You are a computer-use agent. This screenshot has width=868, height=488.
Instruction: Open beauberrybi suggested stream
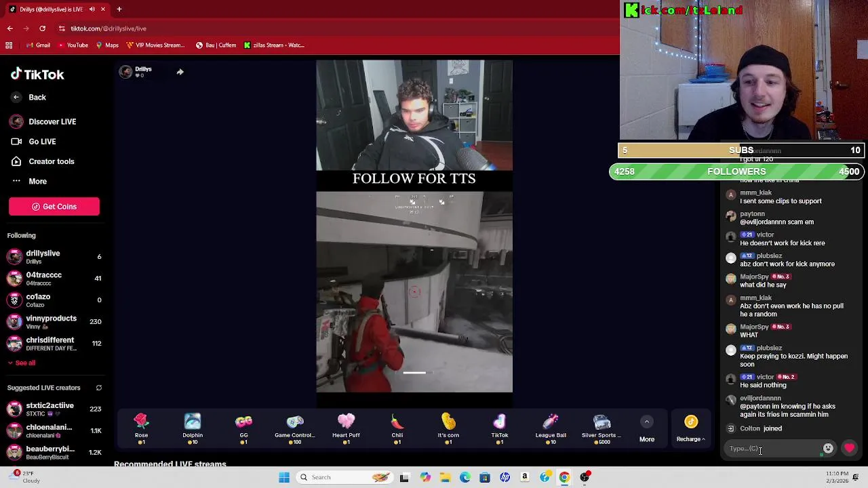[x=54, y=453]
